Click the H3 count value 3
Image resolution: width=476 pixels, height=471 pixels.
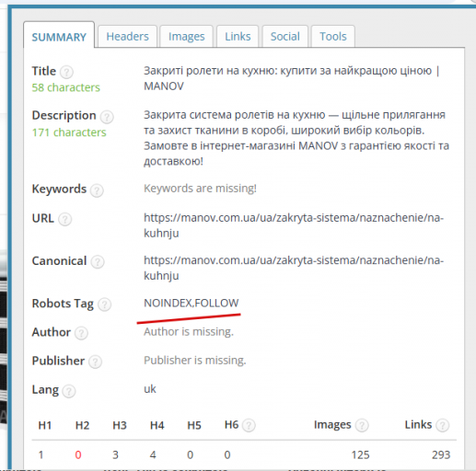115,454
